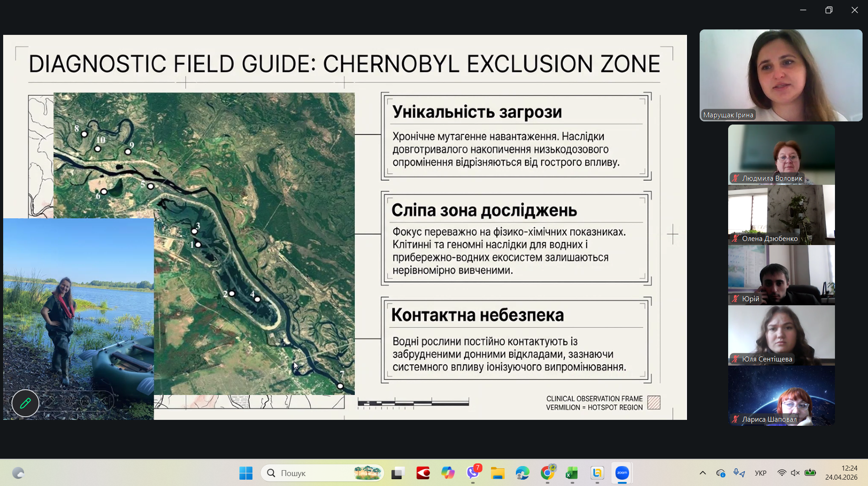Open Zoom from the taskbar
Screen dimensions: 868x486
pos(622,473)
